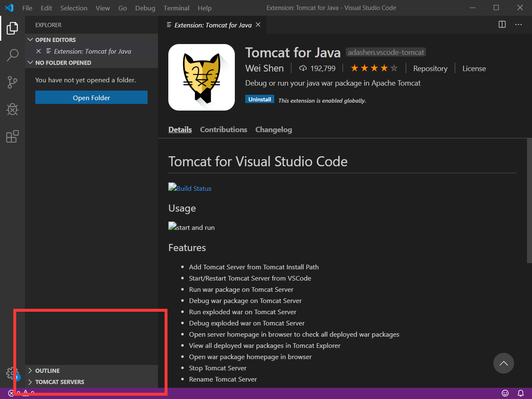Viewport: 532px width, 399px height.
Task: Open the More Actions ellipsis icon
Action: [518, 25]
